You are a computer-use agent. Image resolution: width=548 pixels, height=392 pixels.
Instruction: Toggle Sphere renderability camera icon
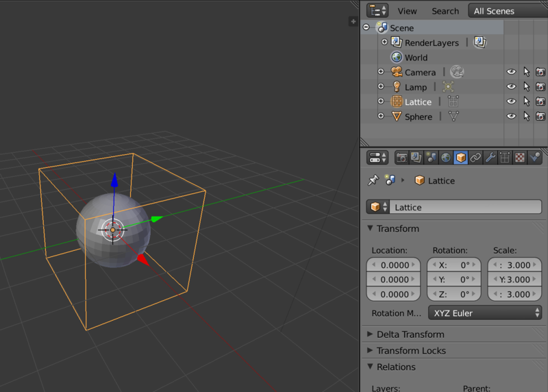540,116
